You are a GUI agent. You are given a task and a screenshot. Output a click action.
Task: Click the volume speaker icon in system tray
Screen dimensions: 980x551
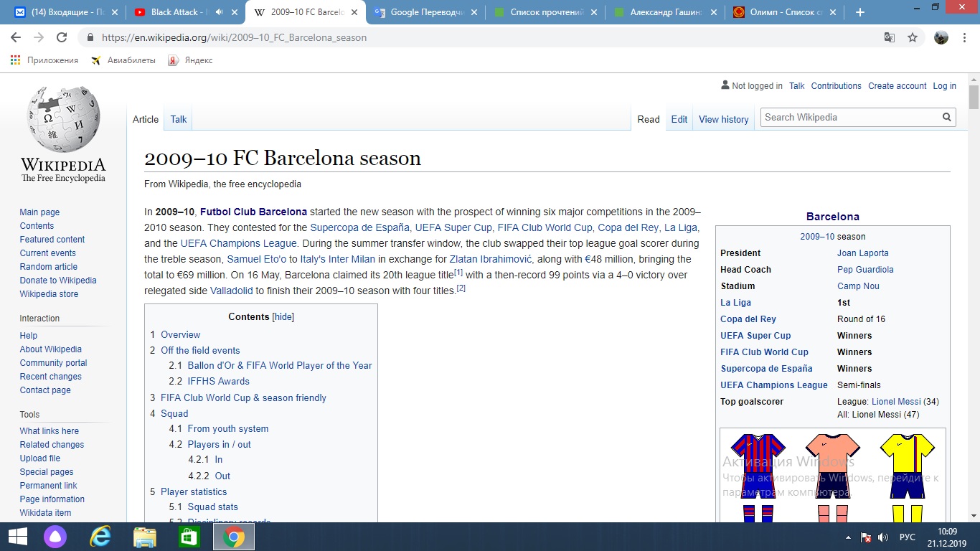pyautogui.click(x=883, y=537)
